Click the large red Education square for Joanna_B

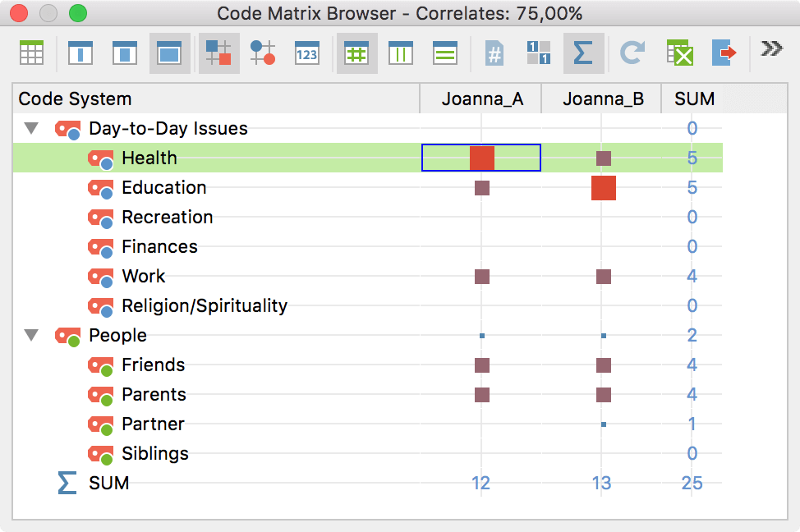[x=604, y=188]
